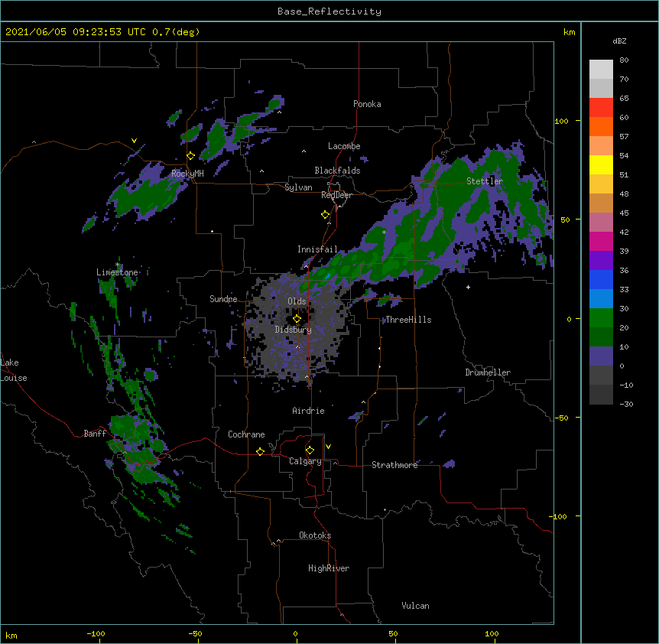This screenshot has height=644, width=659.
Task: Click the Lake Louise label
Action: 14,370
